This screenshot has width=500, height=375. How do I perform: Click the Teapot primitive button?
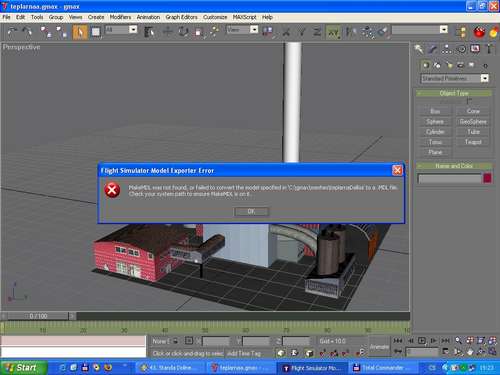(x=473, y=142)
